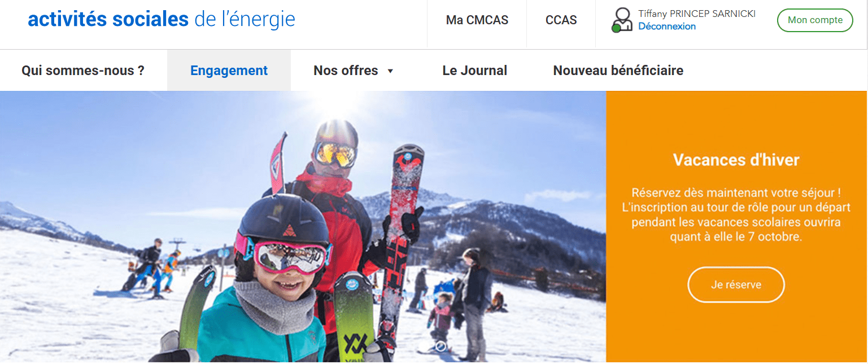Image resolution: width=868 pixels, height=364 pixels.
Task: Click Tiffany PRINCEP SARNICKI user name
Action: (696, 14)
